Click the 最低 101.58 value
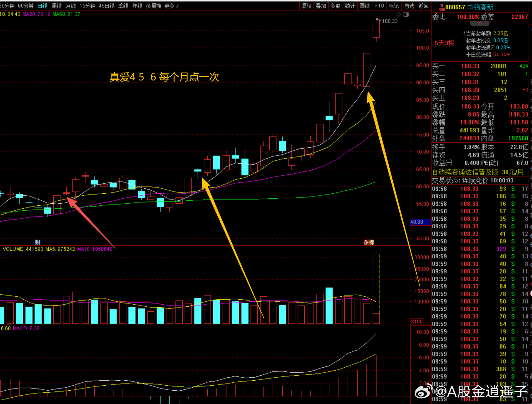This screenshot has width=532, height=404. coord(519,122)
